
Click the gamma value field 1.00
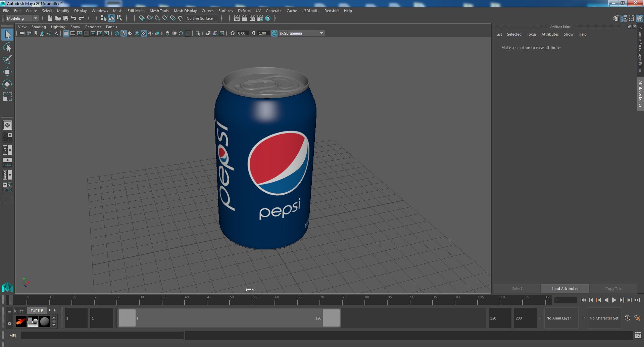264,33
